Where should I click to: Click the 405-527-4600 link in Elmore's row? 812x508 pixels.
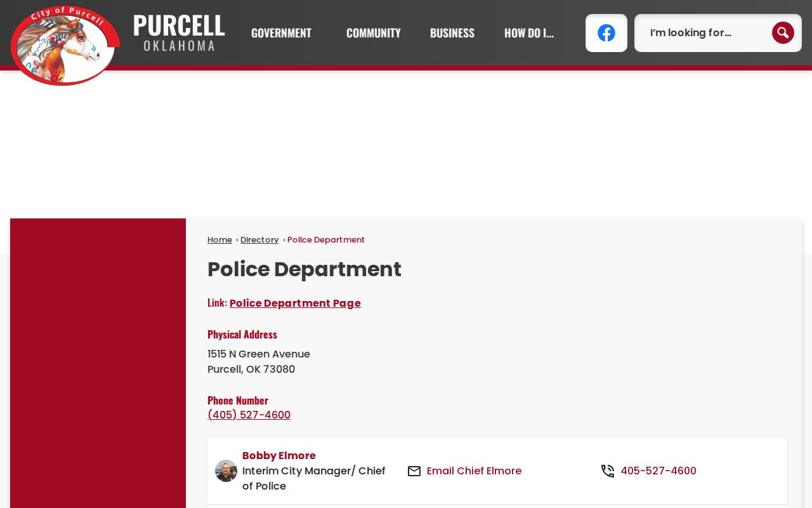click(x=658, y=471)
